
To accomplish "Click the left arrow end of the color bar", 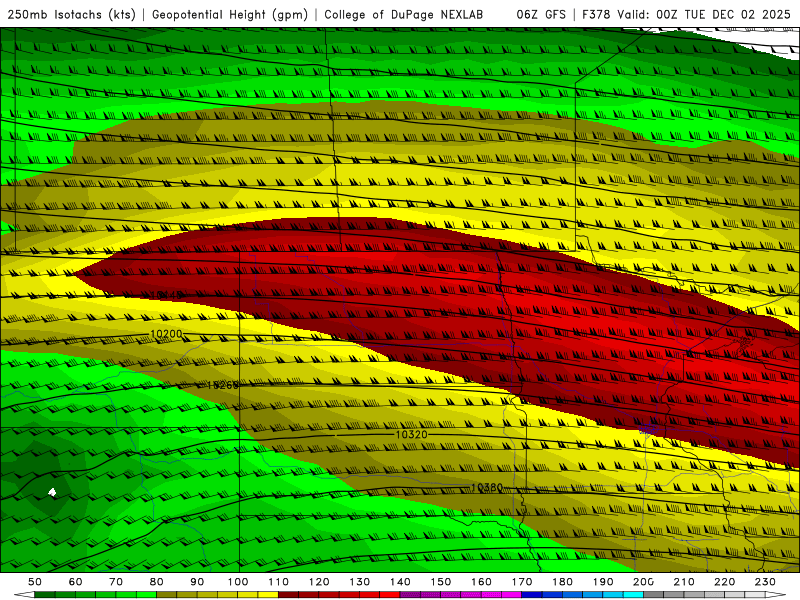I will (24, 595).
